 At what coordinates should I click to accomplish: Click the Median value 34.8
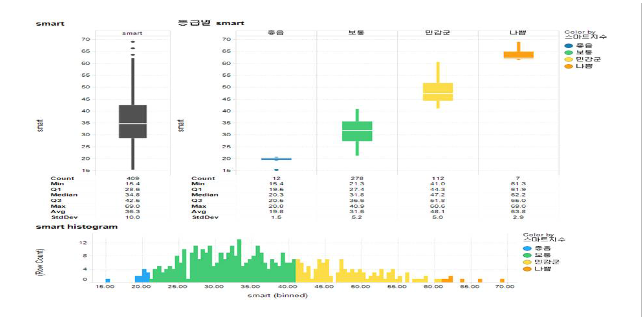pyautogui.click(x=133, y=195)
